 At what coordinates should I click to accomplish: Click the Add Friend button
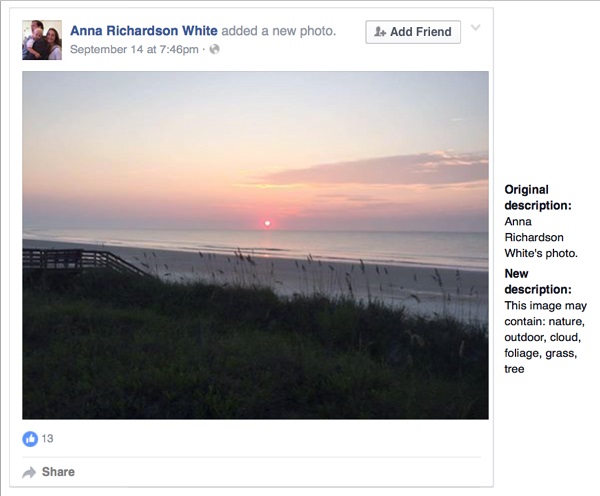(x=413, y=32)
